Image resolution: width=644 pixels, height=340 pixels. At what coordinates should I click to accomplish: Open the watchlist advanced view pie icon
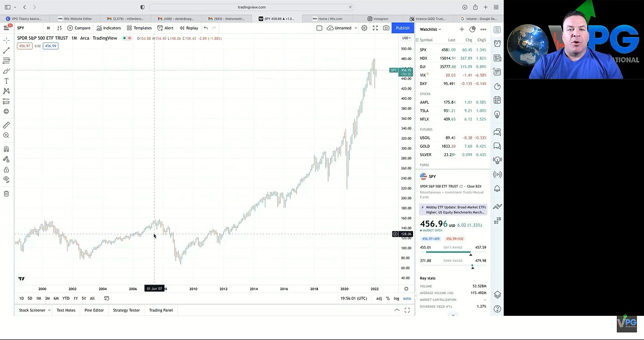[472, 29]
